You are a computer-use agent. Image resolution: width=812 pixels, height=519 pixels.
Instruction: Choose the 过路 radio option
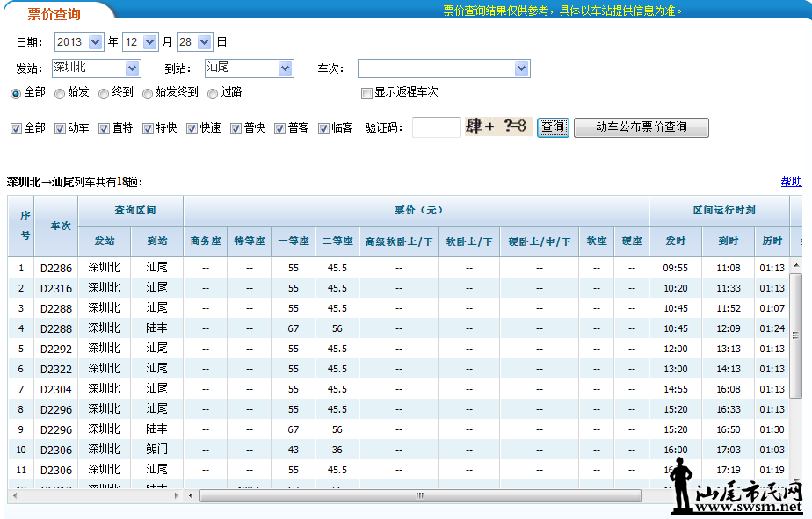tap(214, 92)
